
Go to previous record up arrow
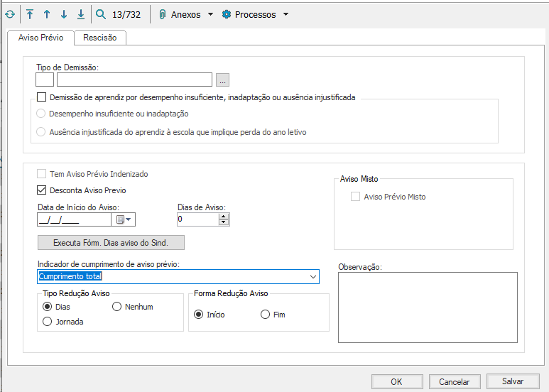pos(47,14)
